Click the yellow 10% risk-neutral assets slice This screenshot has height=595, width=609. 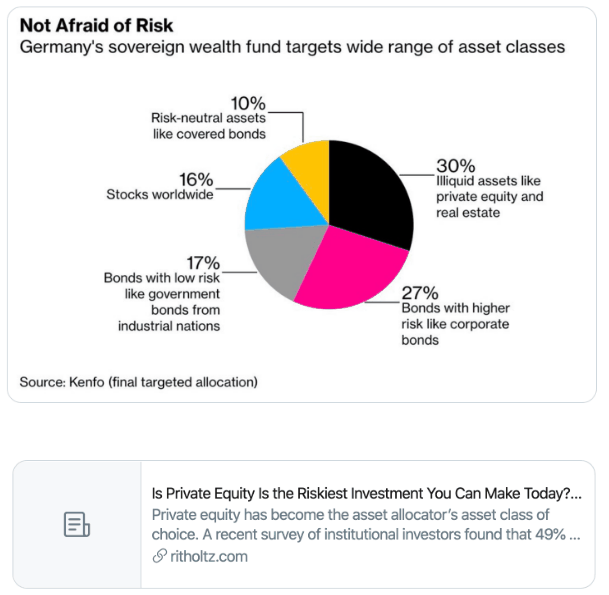pos(309,165)
